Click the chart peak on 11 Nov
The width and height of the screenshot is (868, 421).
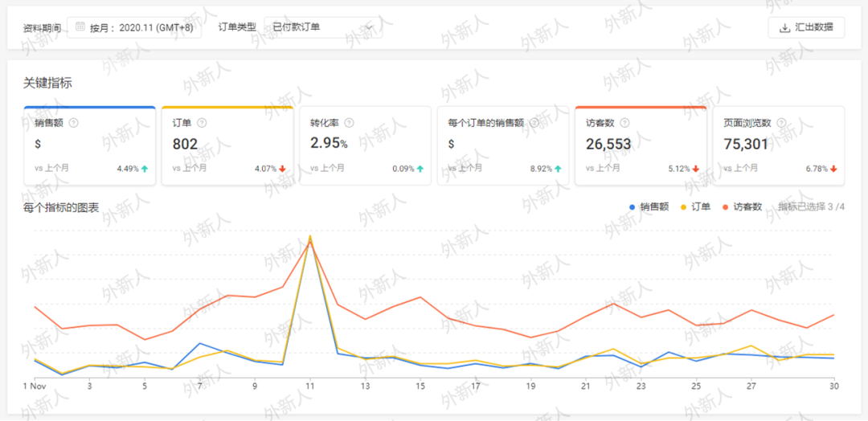(310, 237)
